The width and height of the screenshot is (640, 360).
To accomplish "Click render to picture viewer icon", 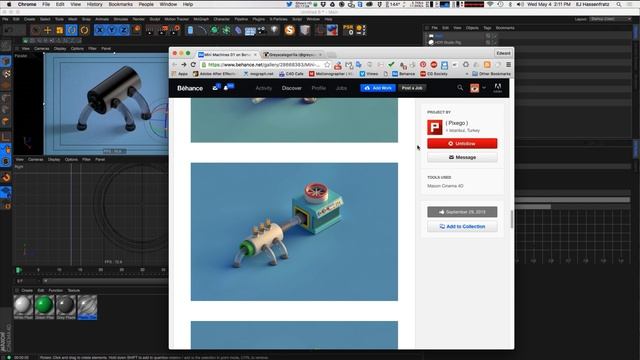I will coord(164,30).
